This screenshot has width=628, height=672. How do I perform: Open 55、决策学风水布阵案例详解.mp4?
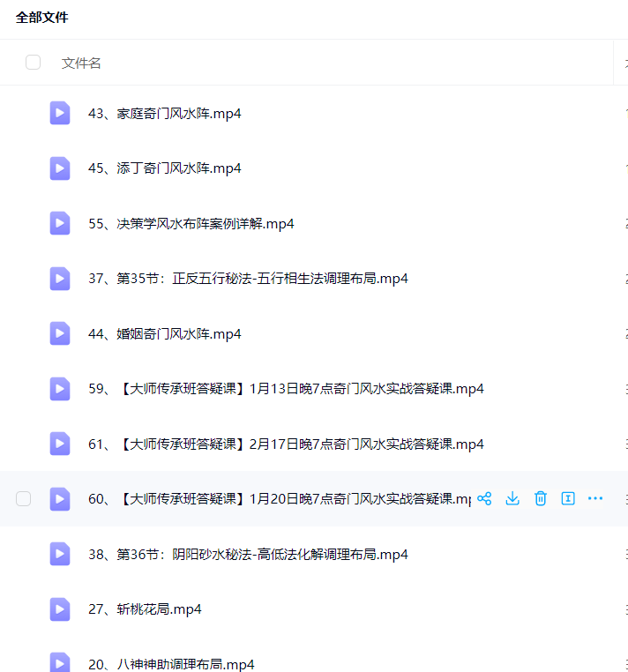tap(191, 224)
